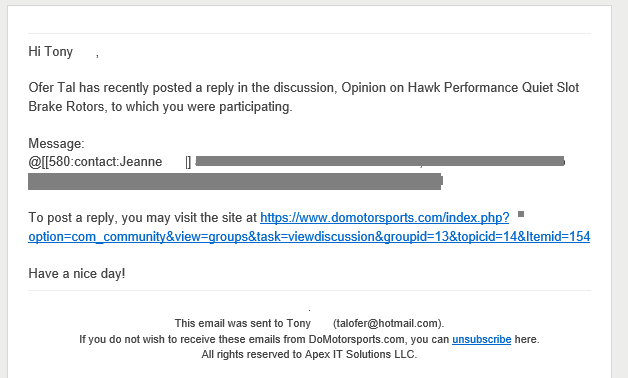Click the divider line below Have a nice day
The width and height of the screenshot is (628, 378).
(309, 291)
